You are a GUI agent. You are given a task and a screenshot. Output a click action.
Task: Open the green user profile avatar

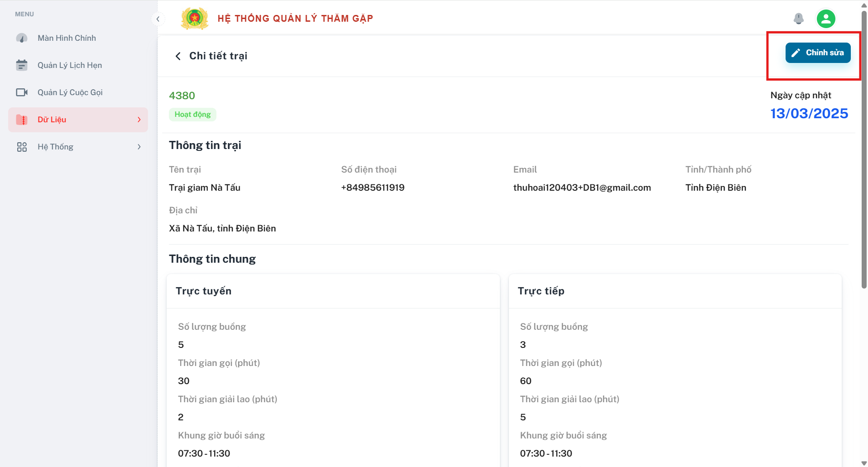pos(826,19)
